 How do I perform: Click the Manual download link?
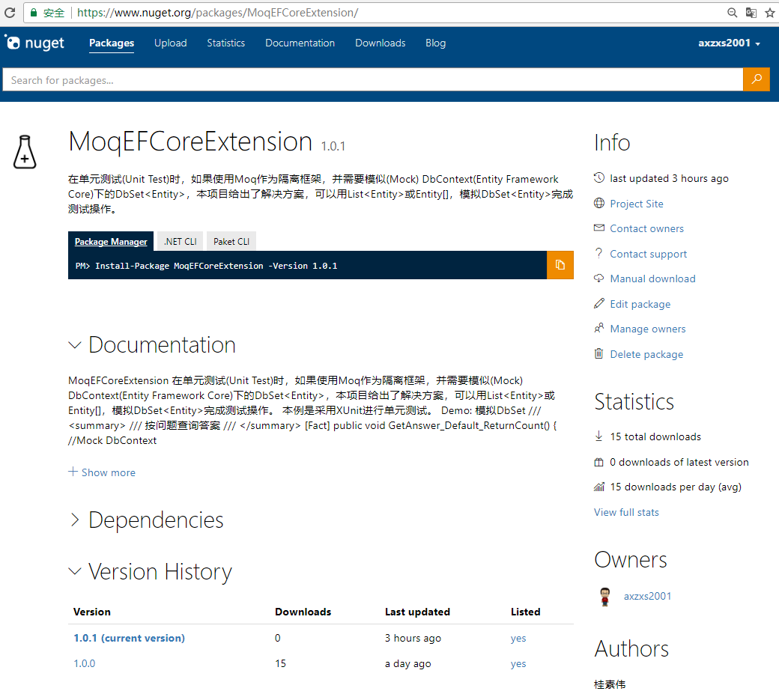click(653, 279)
